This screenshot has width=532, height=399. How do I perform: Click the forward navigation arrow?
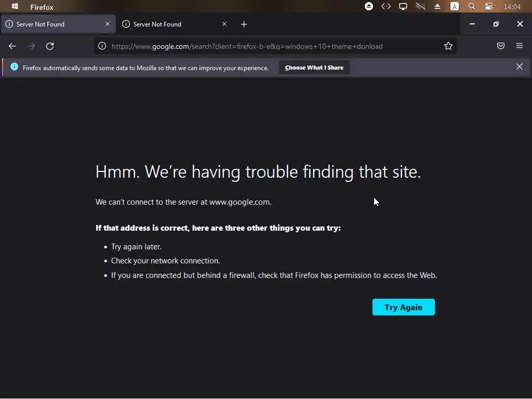tap(31, 46)
